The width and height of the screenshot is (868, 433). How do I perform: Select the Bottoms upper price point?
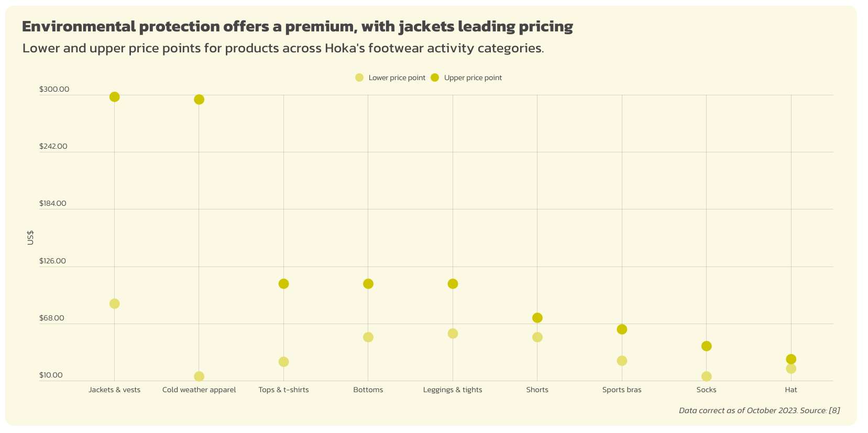point(368,284)
